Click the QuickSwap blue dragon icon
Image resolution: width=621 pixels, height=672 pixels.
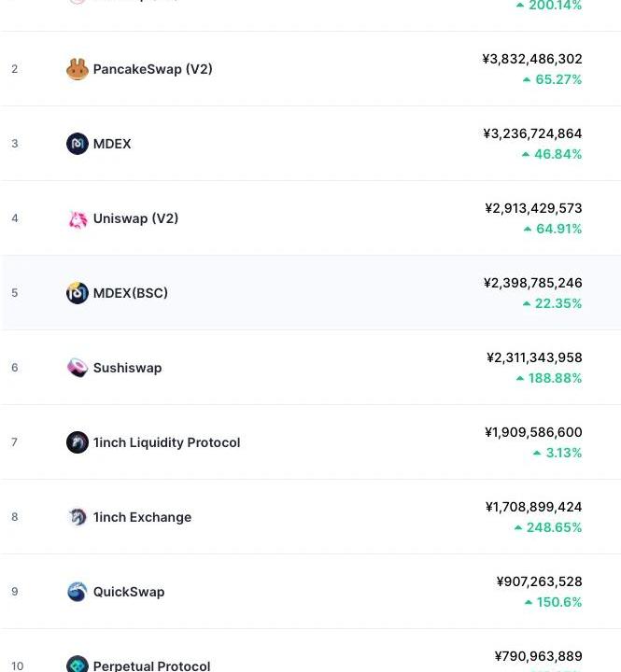(x=78, y=592)
